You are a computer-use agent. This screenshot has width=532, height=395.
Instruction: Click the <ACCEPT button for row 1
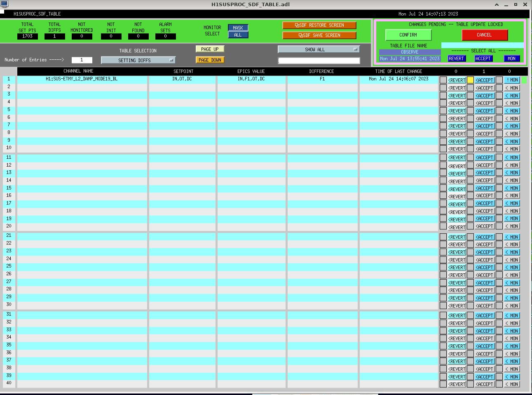[484, 80]
